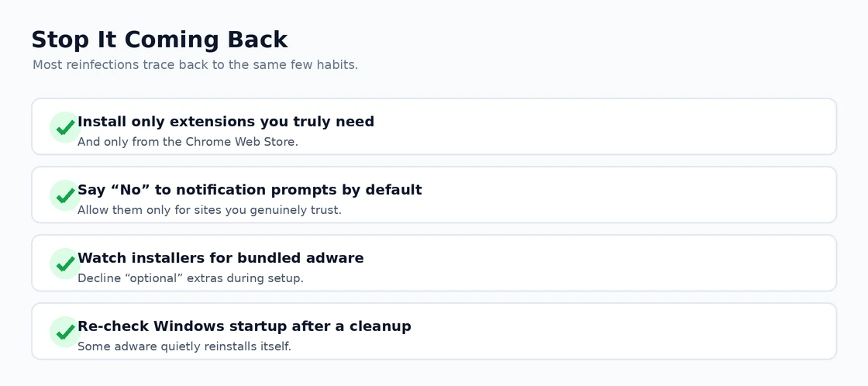The image size is (868, 386).
Task: Click 'Some adware quietly reinstalls itself' description
Action: click(184, 346)
